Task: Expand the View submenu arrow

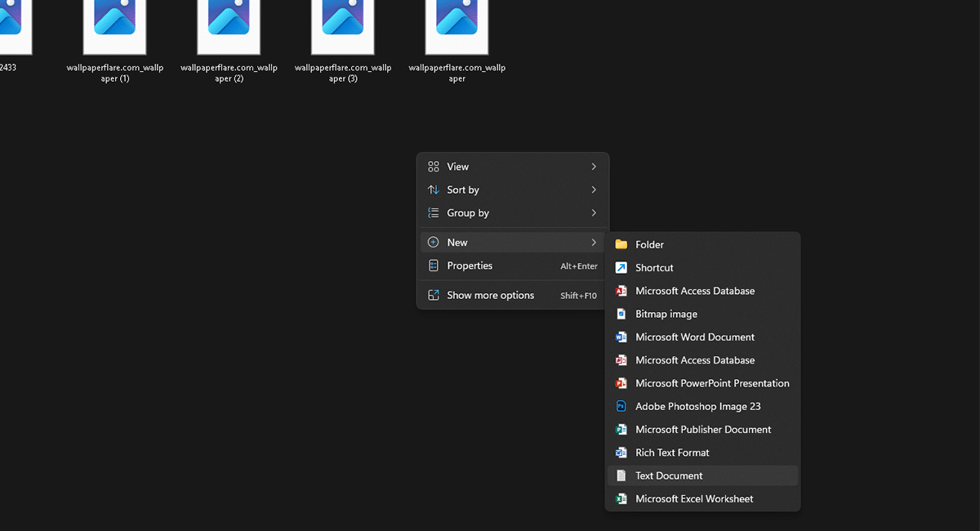Action: click(594, 167)
